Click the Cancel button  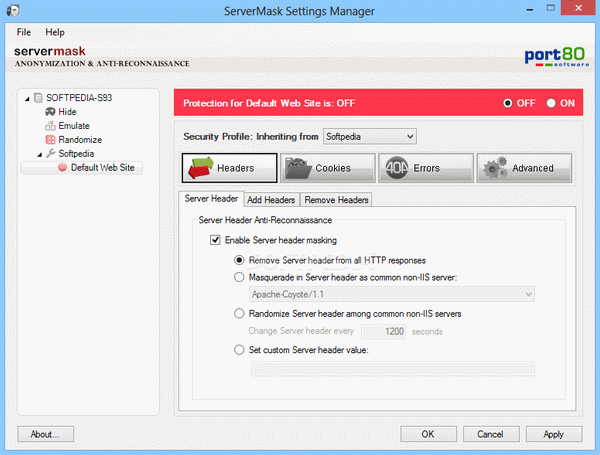[x=491, y=434]
